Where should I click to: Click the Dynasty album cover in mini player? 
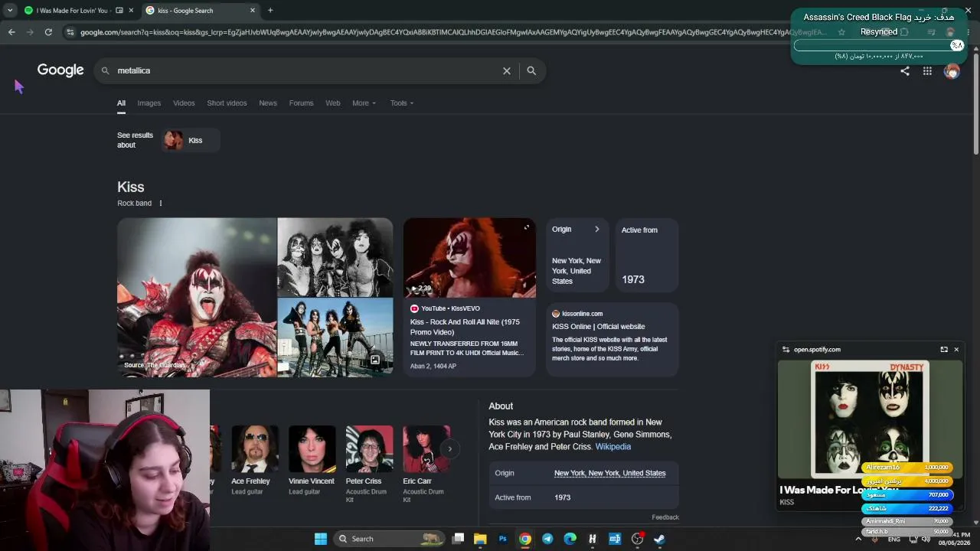pos(870,419)
